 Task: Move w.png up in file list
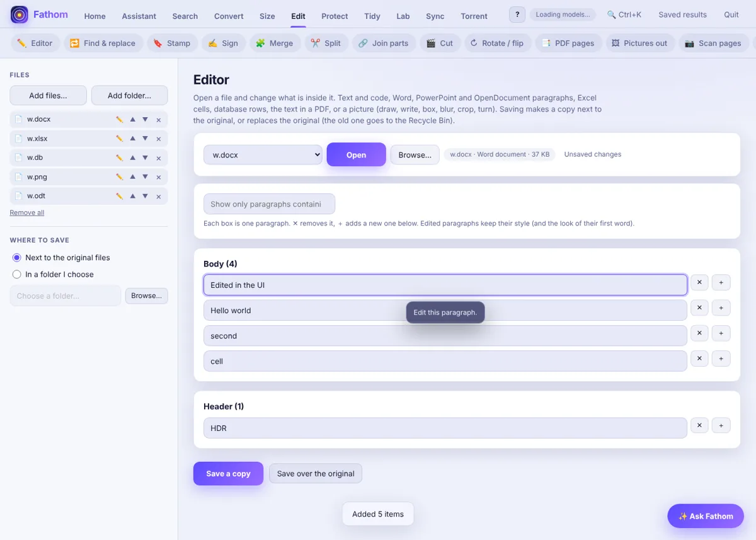tap(133, 177)
